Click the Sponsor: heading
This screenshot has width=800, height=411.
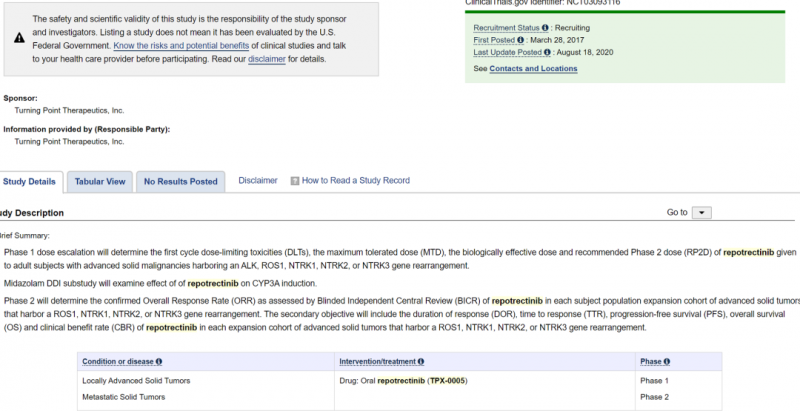click(20, 98)
